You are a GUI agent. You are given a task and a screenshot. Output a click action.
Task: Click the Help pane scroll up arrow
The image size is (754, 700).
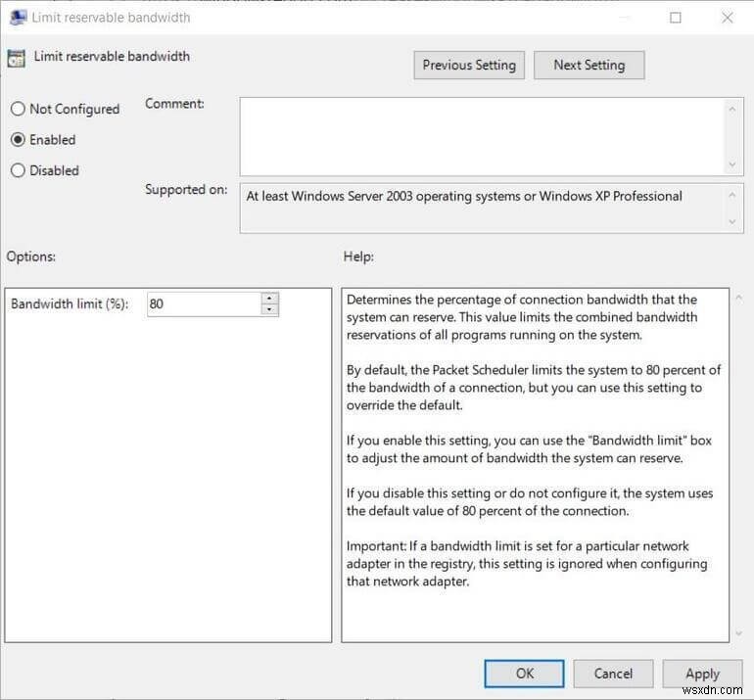739,298
